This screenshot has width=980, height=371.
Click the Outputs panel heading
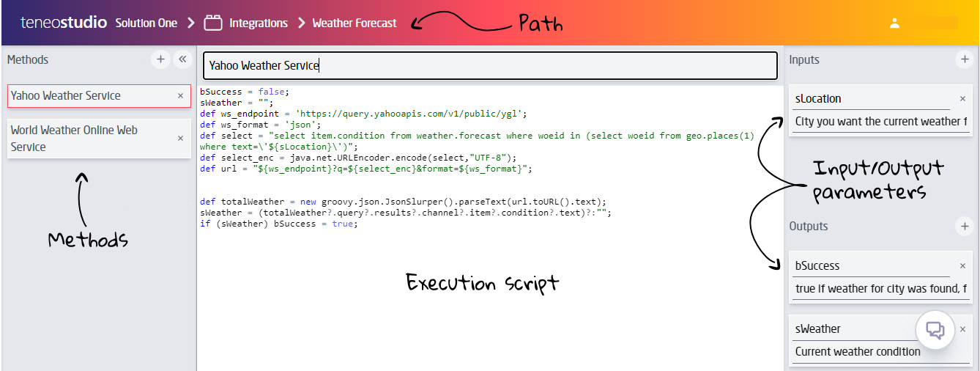[x=809, y=227]
